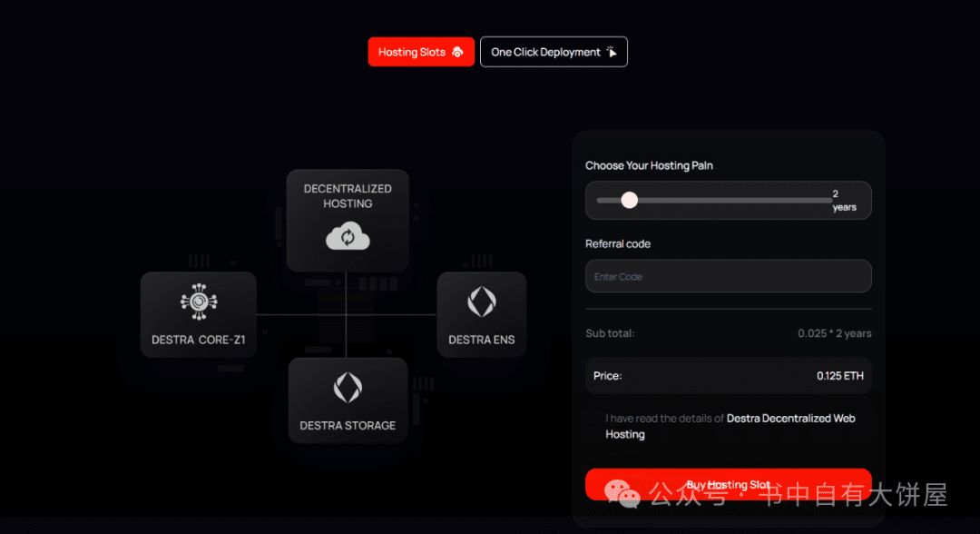The height and width of the screenshot is (534, 980).
Task: Click the Destra Storage diamond icon
Action: point(348,388)
